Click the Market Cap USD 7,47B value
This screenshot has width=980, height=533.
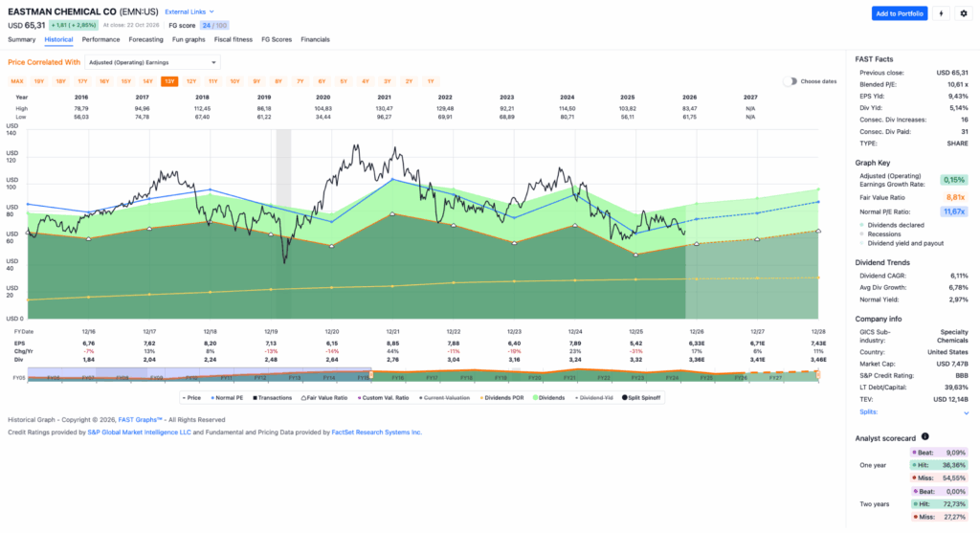coord(952,364)
